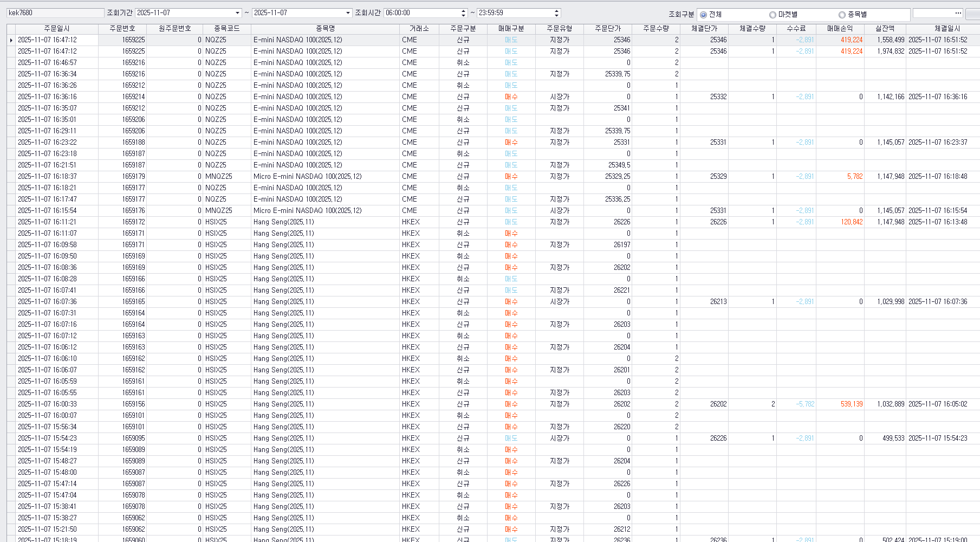The image size is (980, 542).
Task: Click order number 1659095
Action: click(133, 438)
